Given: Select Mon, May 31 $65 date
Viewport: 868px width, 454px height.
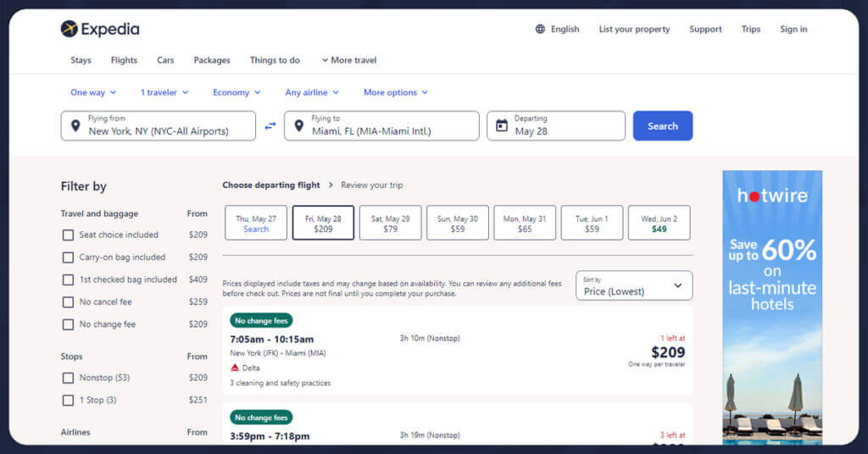Looking at the screenshot, I should [525, 223].
